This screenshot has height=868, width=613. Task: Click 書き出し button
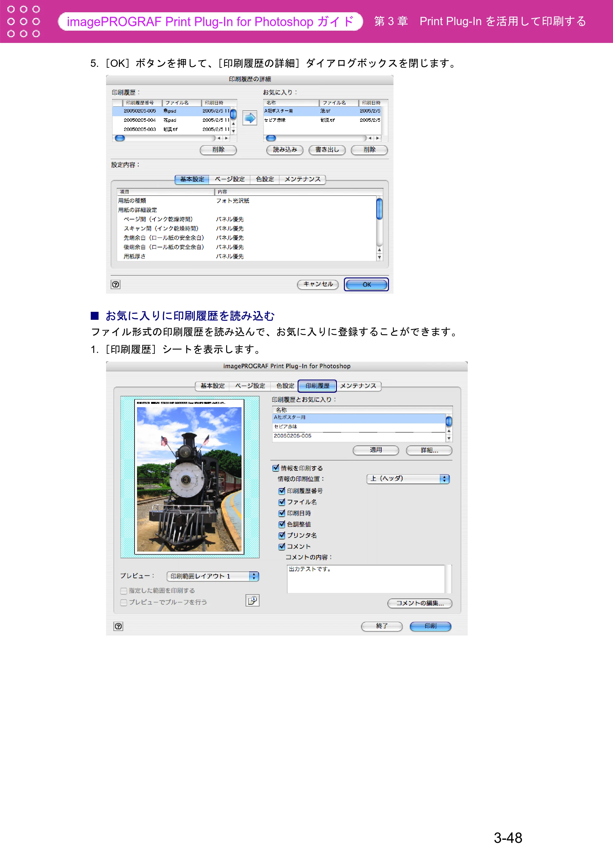coord(327,150)
